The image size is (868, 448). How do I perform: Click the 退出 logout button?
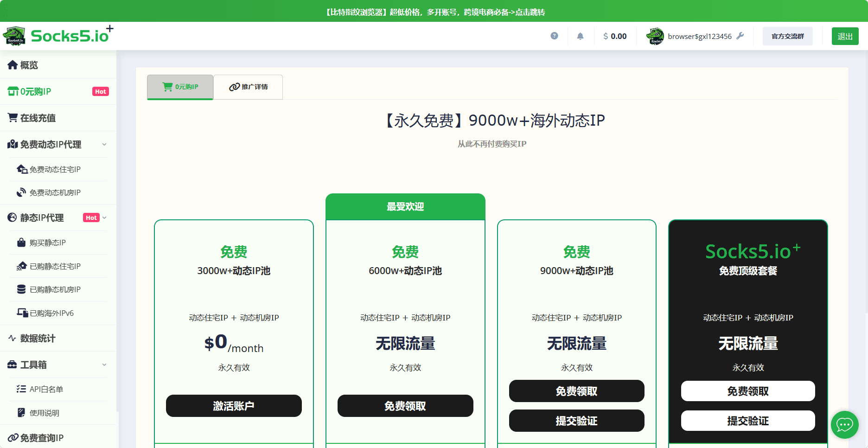click(x=845, y=36)
